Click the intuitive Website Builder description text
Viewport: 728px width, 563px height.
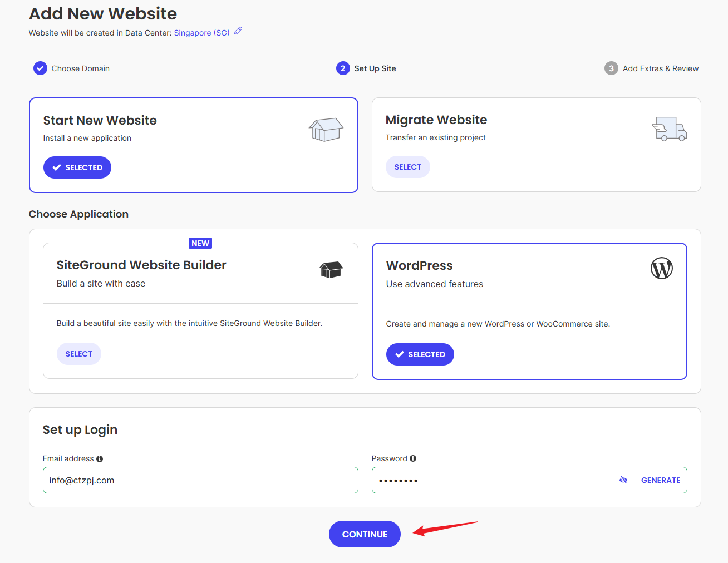pyautogui.click(x=189, y=323)
